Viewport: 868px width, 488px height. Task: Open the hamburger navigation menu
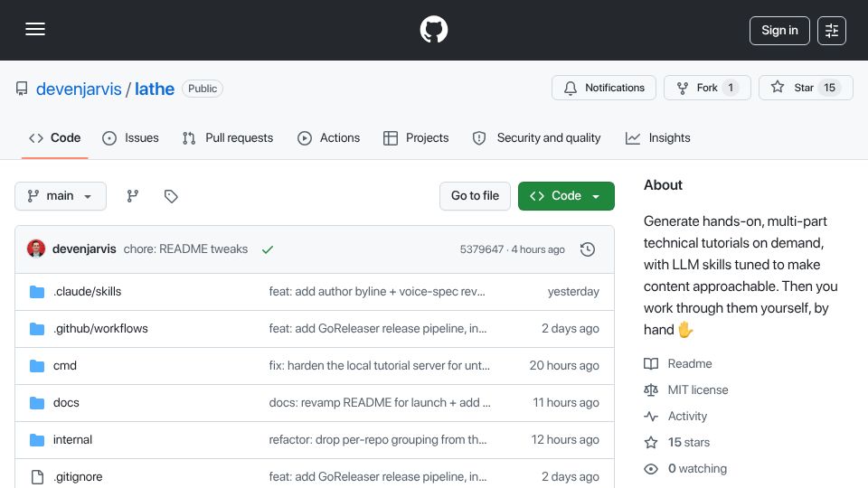coord(35,29)
